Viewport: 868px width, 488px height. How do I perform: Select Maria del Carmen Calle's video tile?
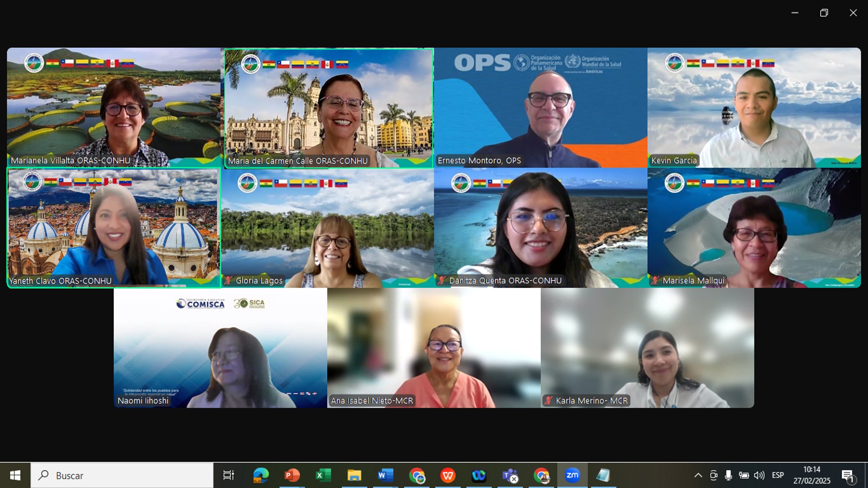[x=329, y=108]
